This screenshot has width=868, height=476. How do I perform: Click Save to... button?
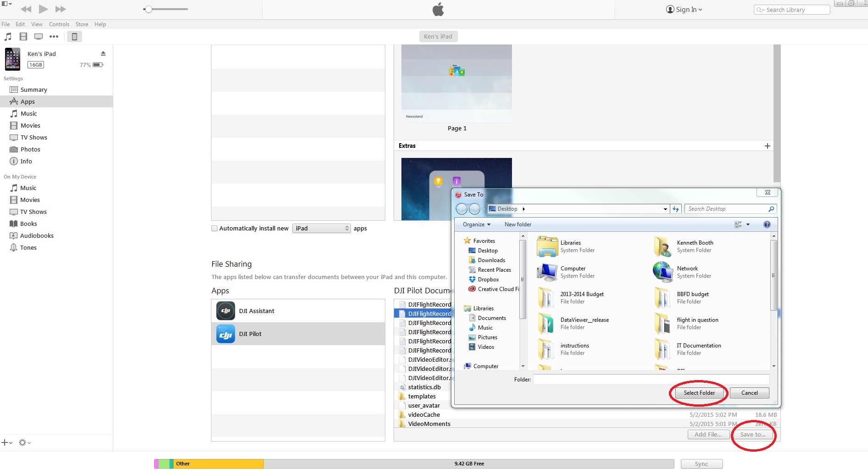[x=753, y=435]
